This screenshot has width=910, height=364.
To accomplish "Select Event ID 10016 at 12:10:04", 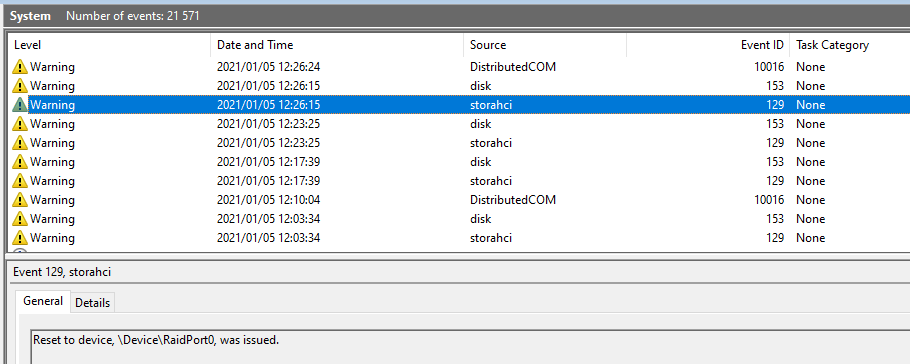I will pyautogui.click(x=769, y=200).
